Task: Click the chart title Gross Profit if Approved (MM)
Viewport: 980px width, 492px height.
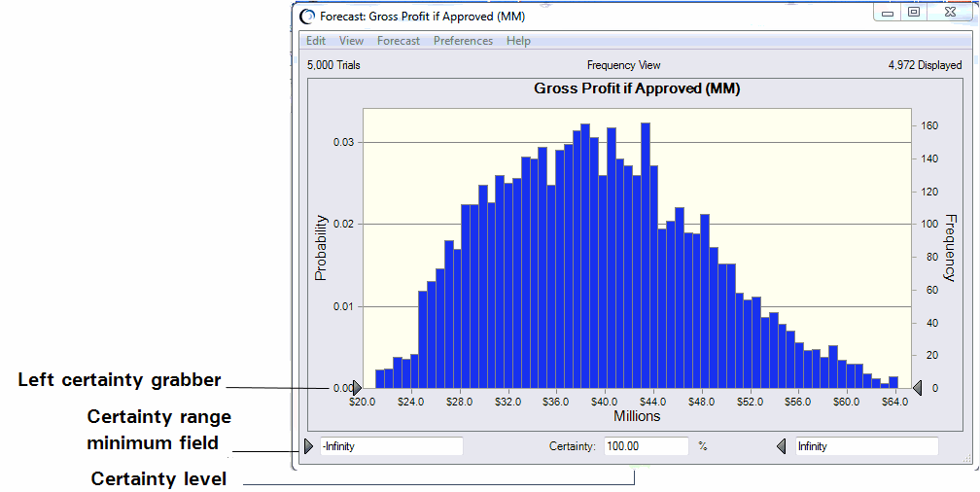Action: (x=637, y=88)
